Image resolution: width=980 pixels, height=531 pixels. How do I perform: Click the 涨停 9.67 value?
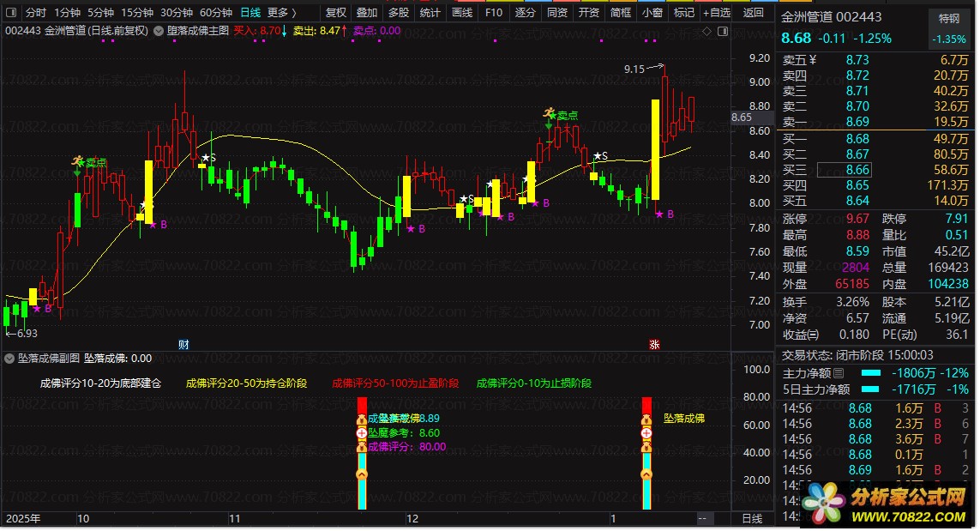pyautogui.click(x=857, y=219)
